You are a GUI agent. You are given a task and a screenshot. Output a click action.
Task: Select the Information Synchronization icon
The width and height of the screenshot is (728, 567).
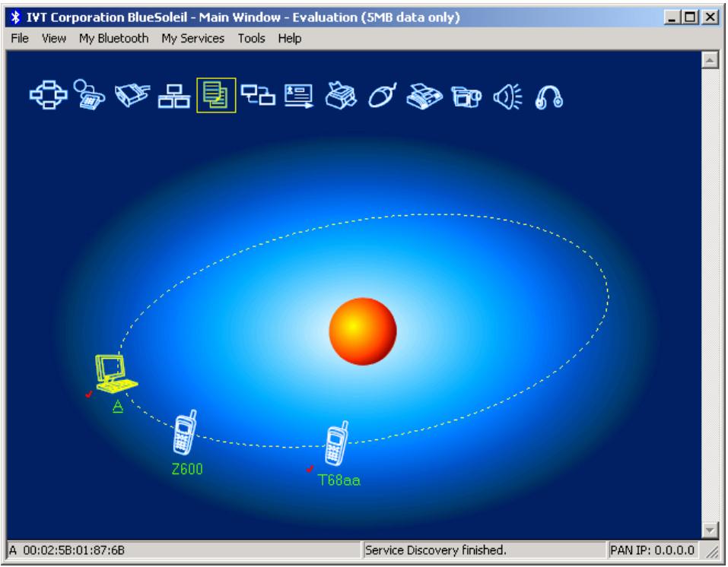[x=258, y=95]
